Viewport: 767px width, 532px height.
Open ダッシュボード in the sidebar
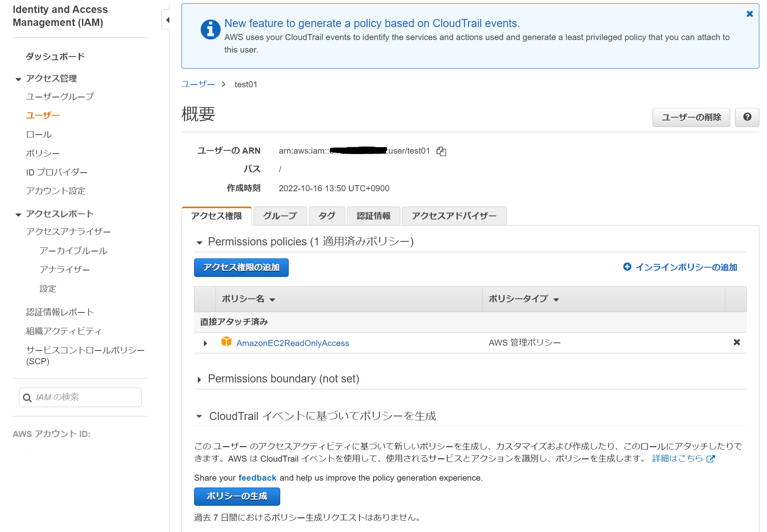click(55, 57)
